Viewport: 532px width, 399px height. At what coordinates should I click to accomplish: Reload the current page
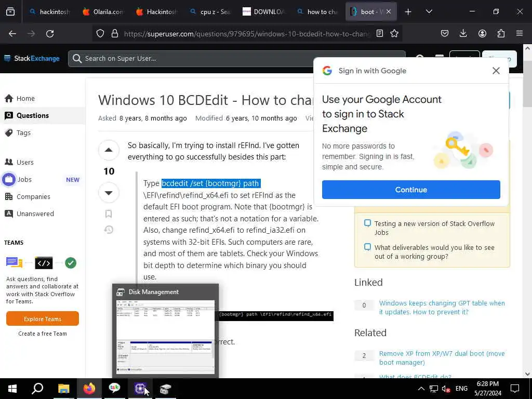click(50, 33)
